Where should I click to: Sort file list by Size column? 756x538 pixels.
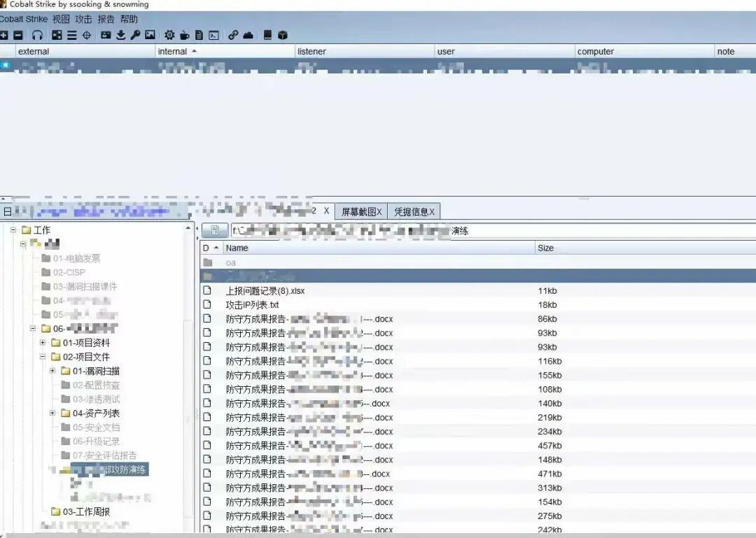[x=645, y=248]
